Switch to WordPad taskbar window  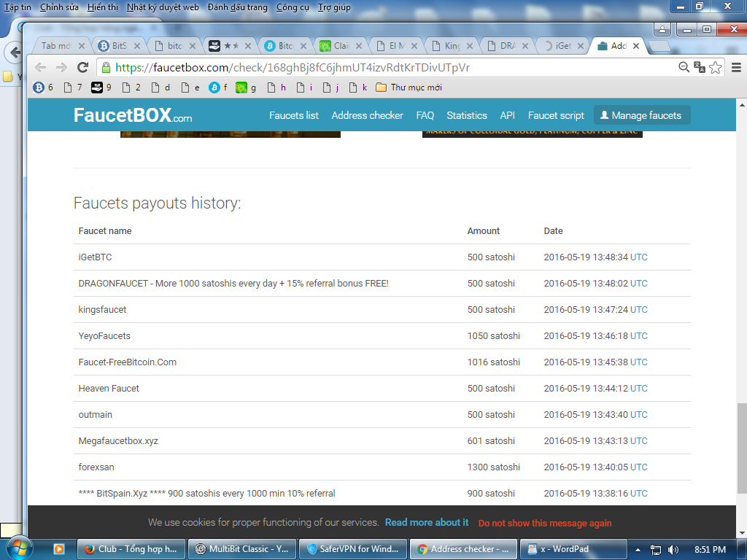tap(573, 549)
